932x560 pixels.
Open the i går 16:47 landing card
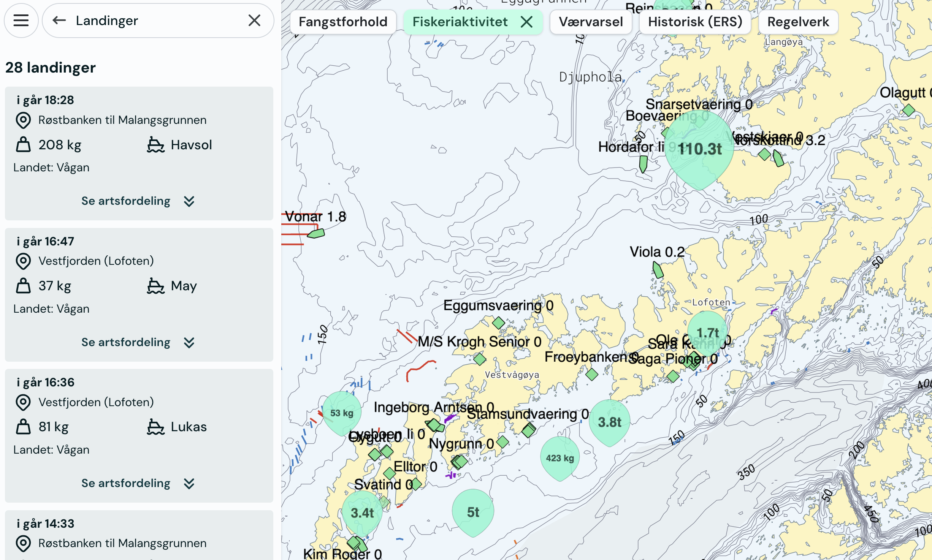coord(139,294)
